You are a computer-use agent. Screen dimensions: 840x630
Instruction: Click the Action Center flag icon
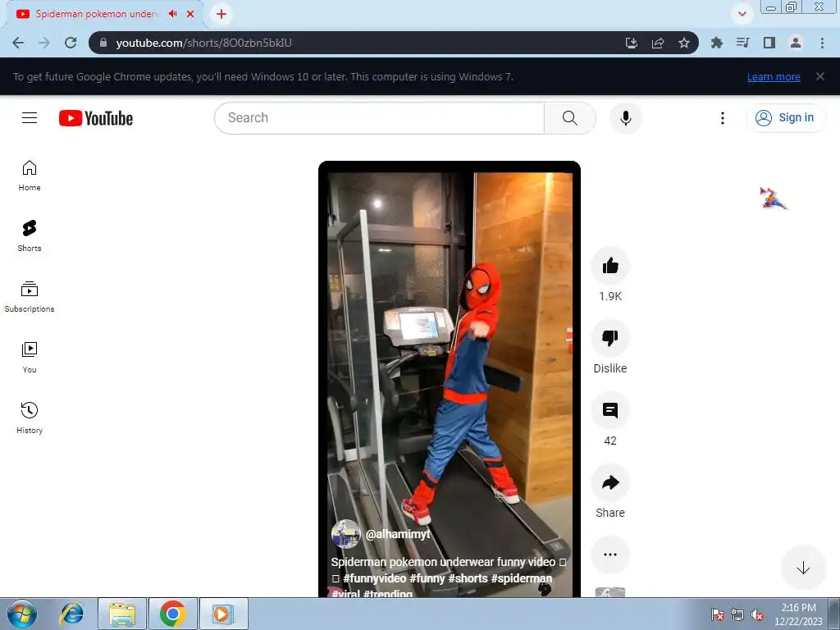717,615
